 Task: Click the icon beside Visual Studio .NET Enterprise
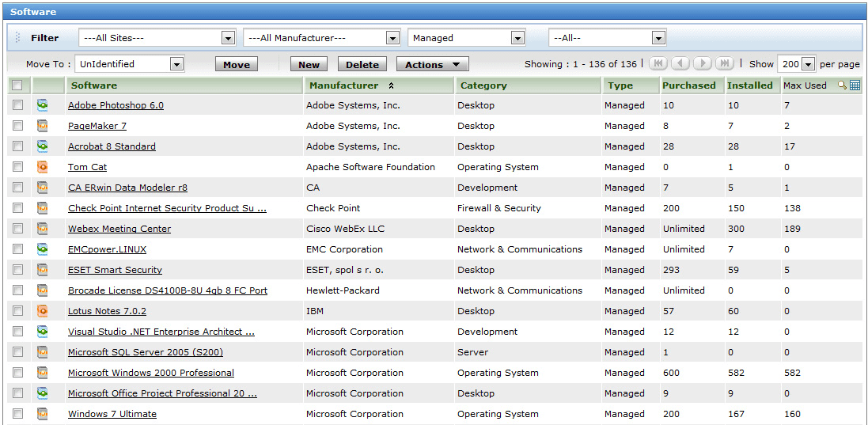(x=42, y=332)
